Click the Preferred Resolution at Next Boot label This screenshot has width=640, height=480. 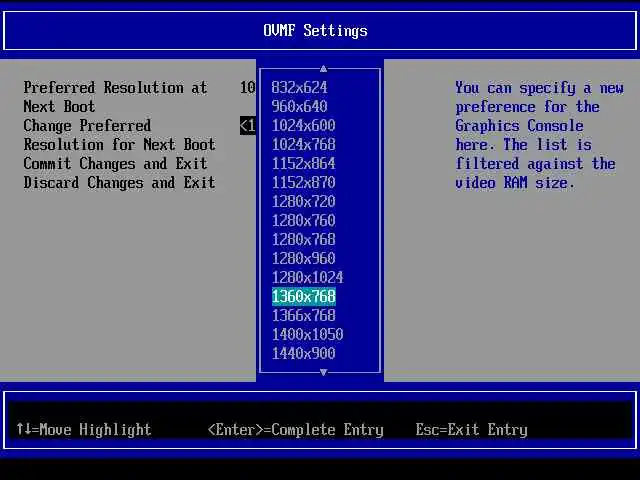[115, 97]
